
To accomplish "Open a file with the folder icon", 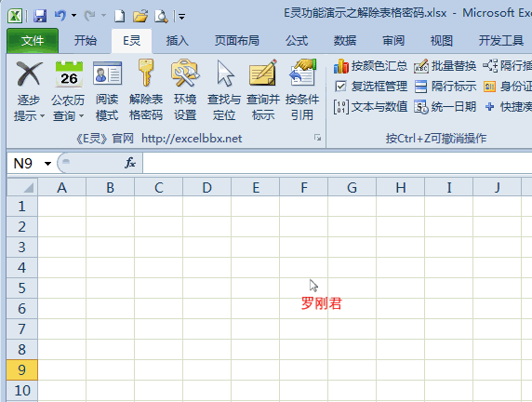I will click(x=140, y=16).
